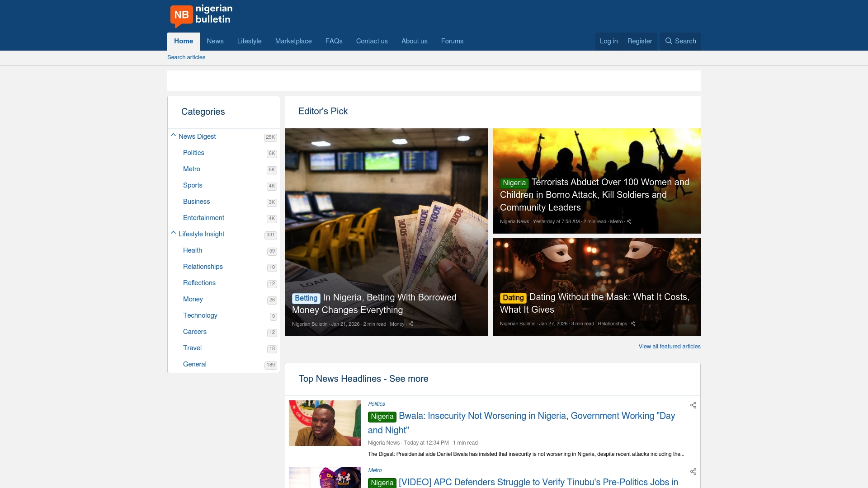
Task: Open the FAQs page
Action: [334, 41]
